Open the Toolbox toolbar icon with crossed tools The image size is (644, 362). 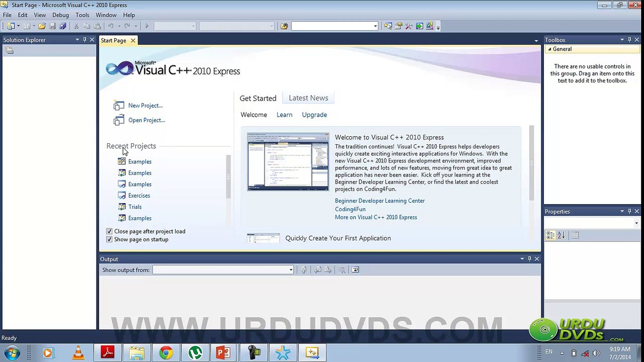point(409,26)
